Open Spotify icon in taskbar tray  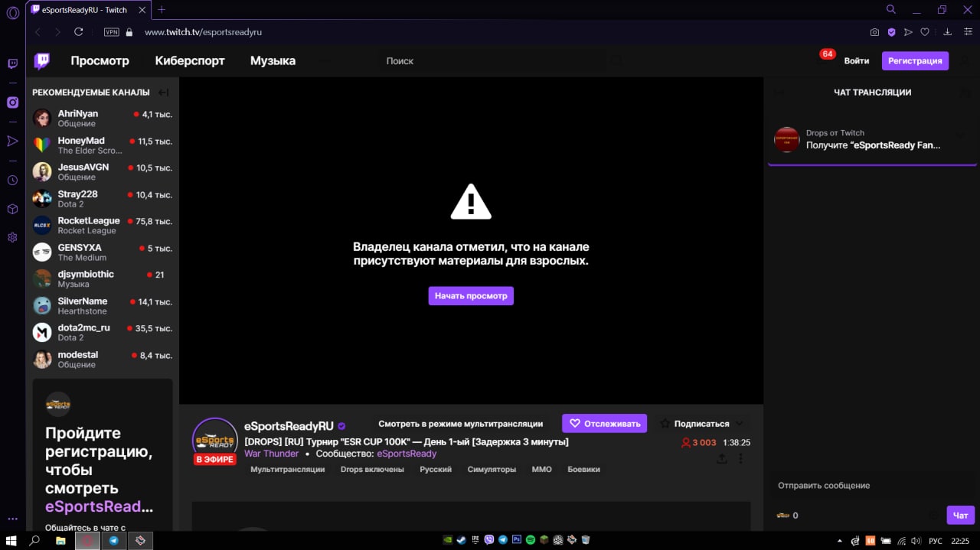[531, 540]
